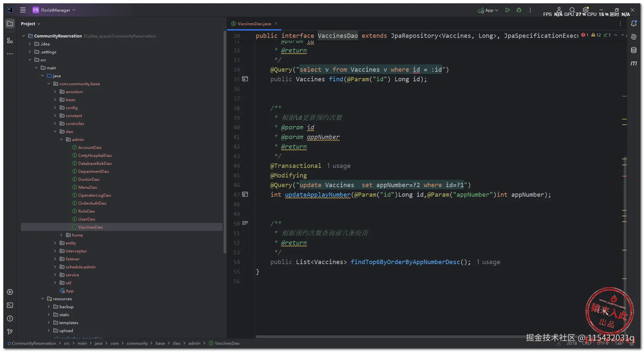Click the dao breadcrumb segment
Viewport: 644px width, 352px height.
click(x=177, y=343)
